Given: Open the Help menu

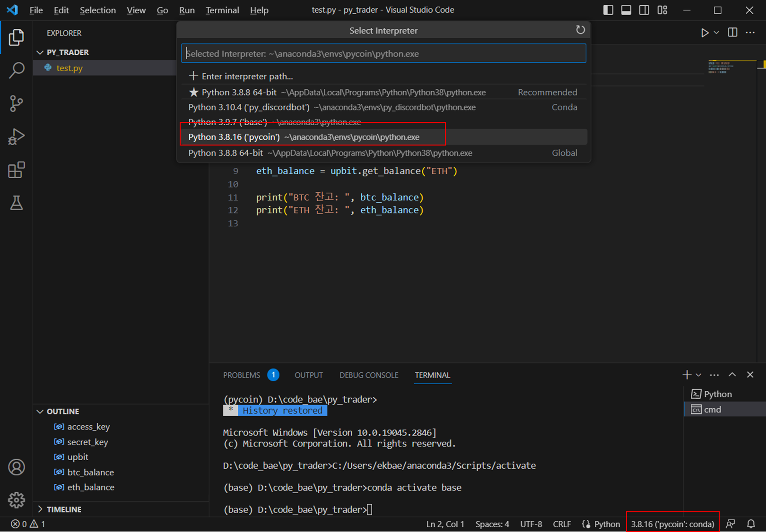Looking at the screenshot, I should (259, 10).
